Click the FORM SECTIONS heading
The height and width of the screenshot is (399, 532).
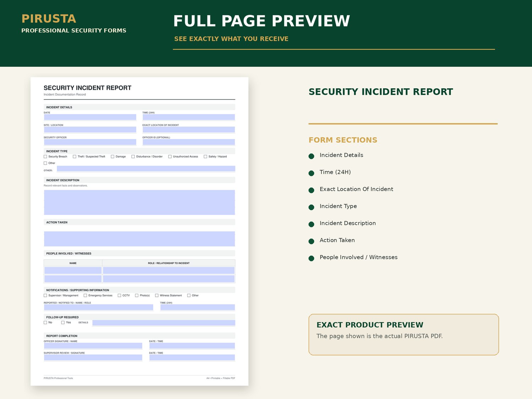343,140
